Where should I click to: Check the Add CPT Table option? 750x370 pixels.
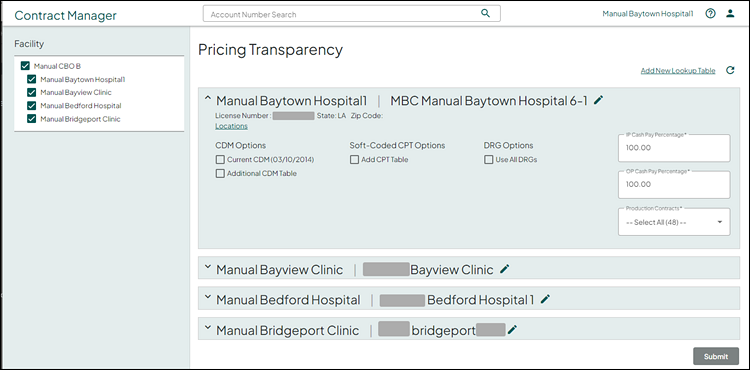(x=354, y=160)
